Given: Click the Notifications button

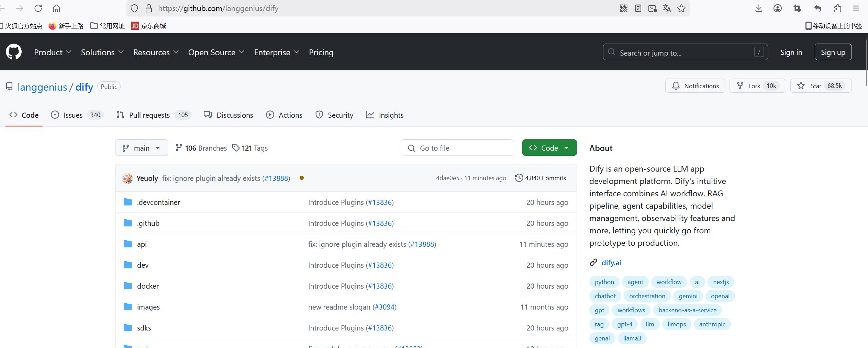Looking at the screenshot, I should pos(695,86).
